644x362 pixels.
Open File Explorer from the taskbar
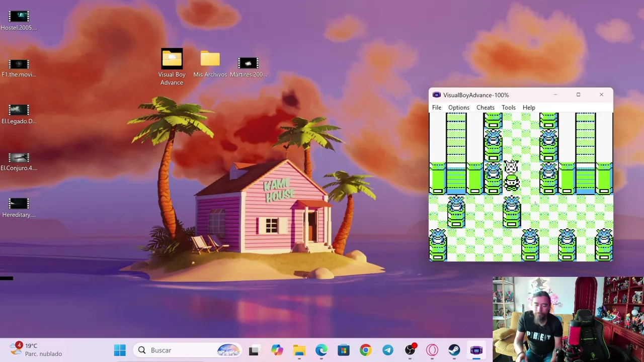(299, 350)
